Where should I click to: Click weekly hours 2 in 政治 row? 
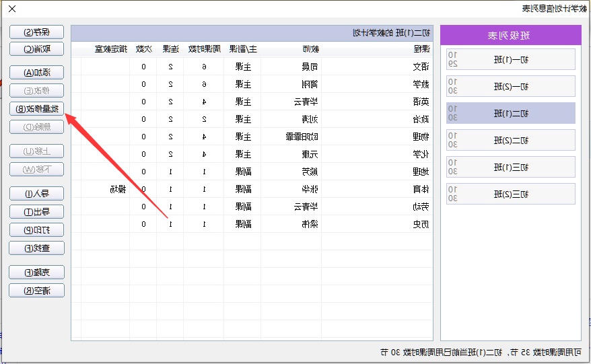204,119
